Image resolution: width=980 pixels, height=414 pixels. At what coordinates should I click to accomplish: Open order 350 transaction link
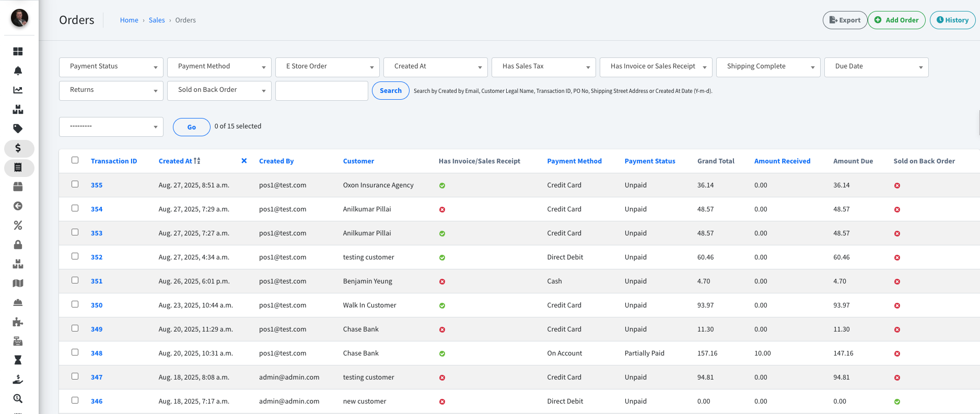tap(97, 305)
